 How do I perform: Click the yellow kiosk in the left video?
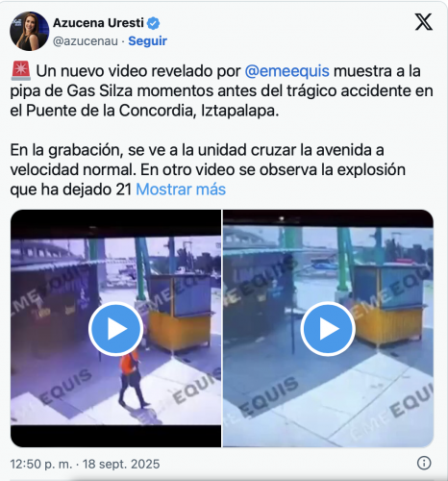click(181, 313)
